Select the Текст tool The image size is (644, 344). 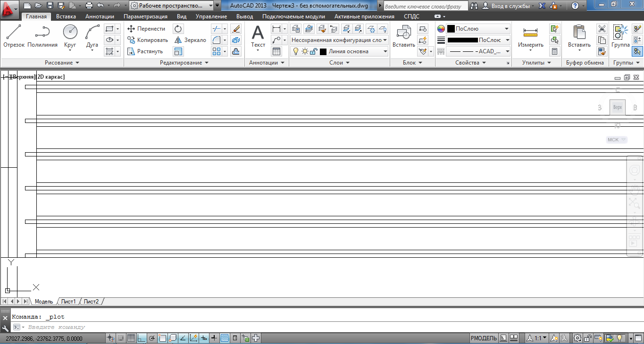pos(258,37)
